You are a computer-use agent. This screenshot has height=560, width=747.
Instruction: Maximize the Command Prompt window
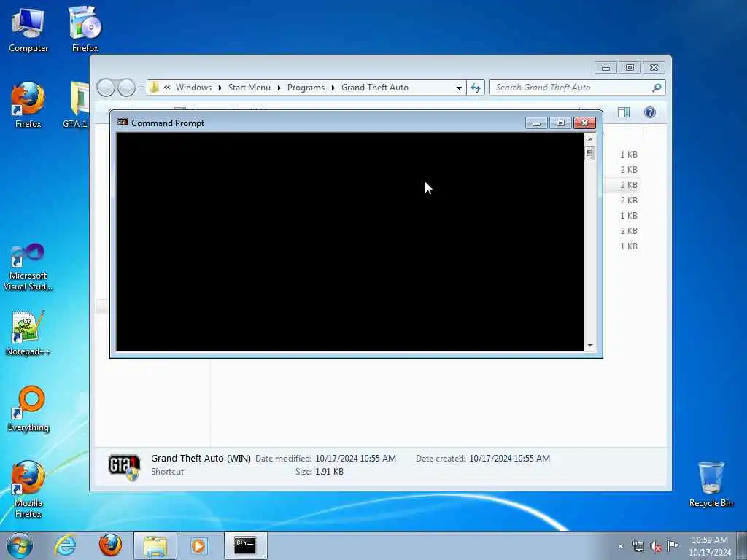(x=560, y=123)
